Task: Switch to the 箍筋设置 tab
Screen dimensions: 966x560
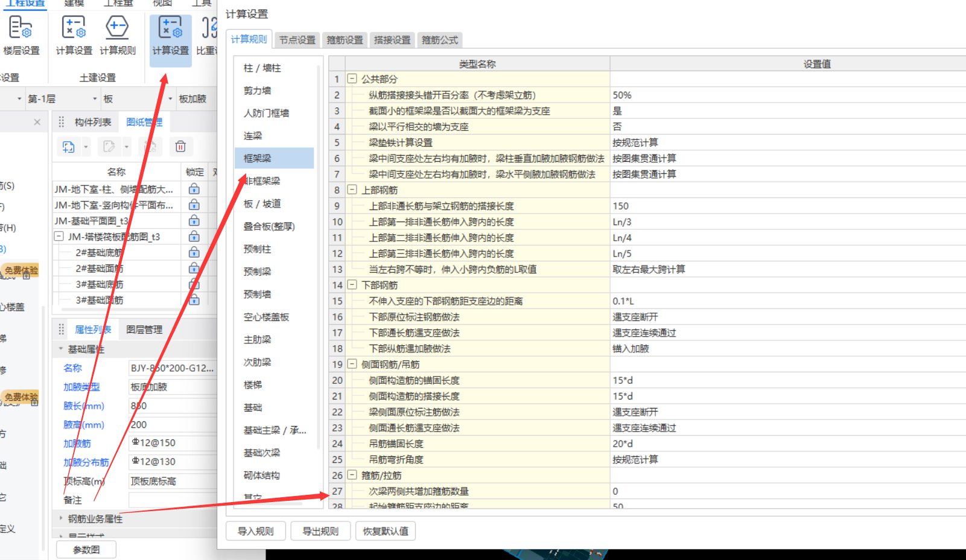Action: (345, 40)
